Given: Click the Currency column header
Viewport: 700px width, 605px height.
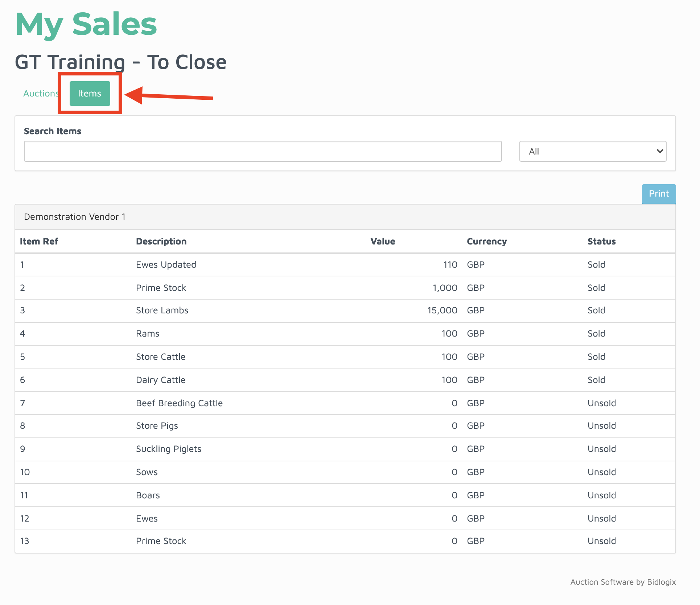Looking at the screenshot, I should point(486,242).
